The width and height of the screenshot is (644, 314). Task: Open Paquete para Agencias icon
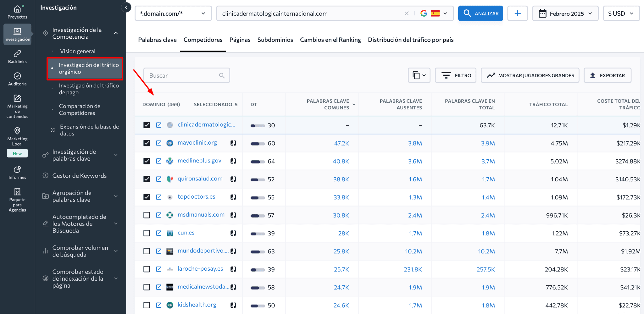17,191
